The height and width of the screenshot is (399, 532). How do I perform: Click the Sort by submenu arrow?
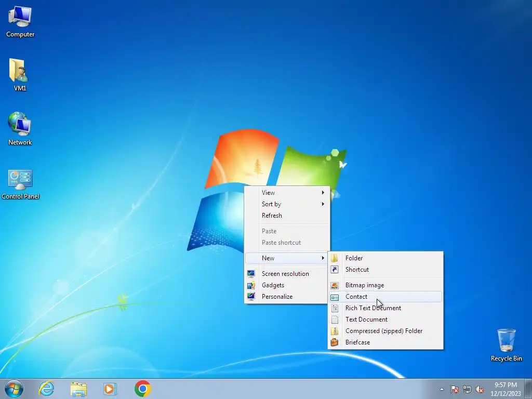point(323,204)
